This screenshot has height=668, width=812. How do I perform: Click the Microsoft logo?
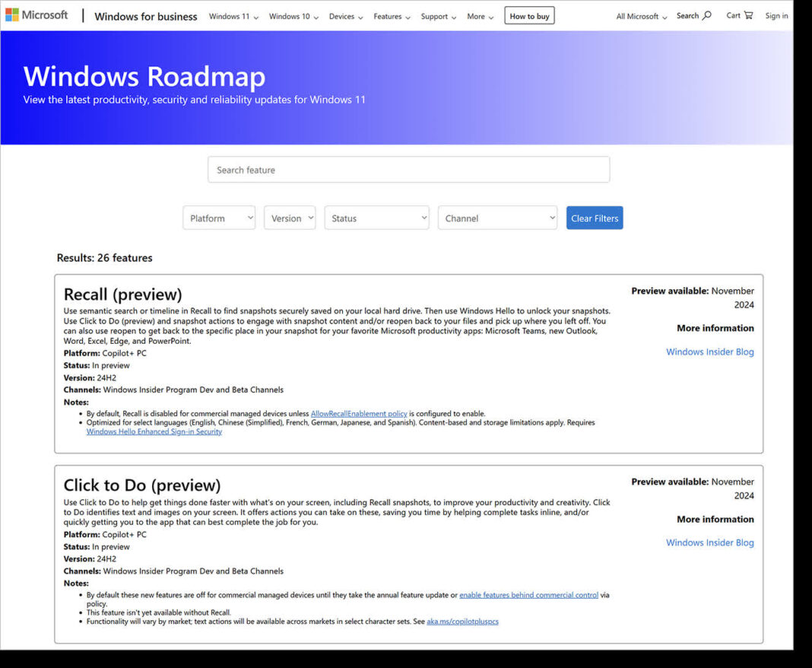pyautogui.click(x=36, y=14)
